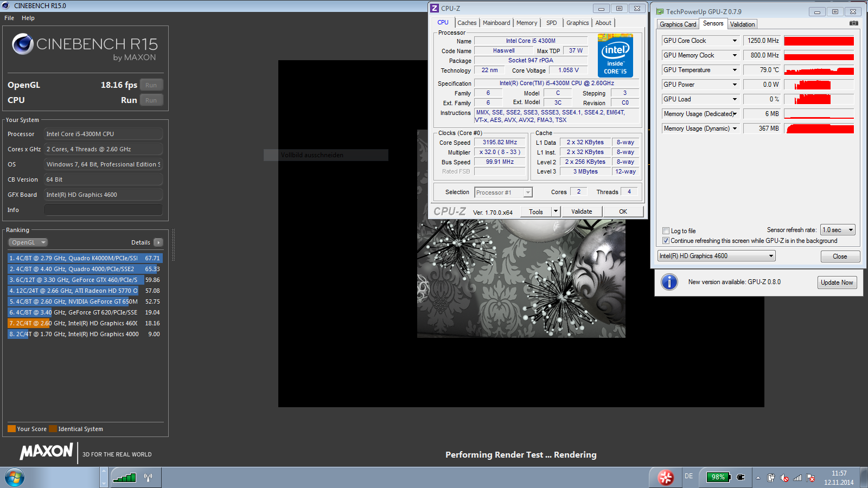Click the brown Identical System legend swatch
Screen dimensions: 868x488
53,429
